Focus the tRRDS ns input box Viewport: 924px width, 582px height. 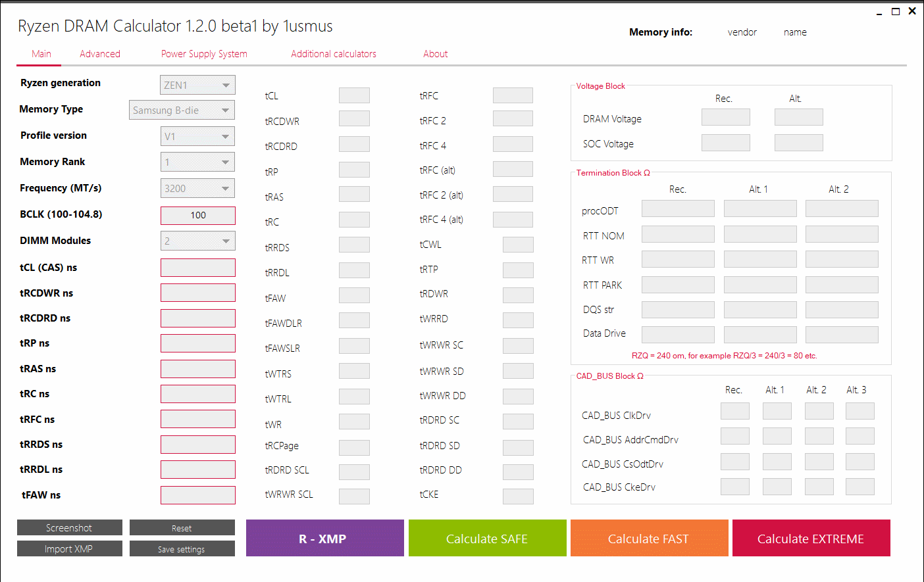click(x=198, y=445)
